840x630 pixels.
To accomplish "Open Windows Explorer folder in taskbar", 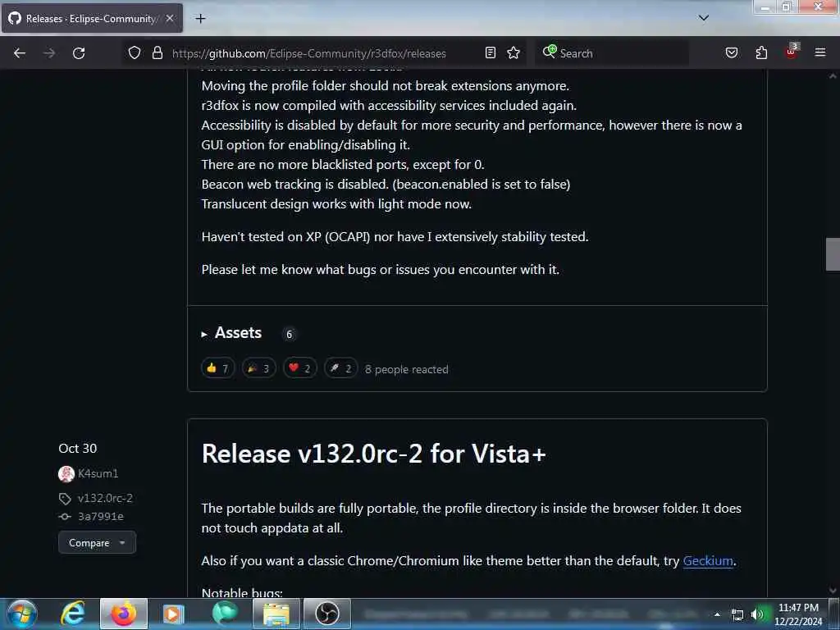I will coord(276,614).
